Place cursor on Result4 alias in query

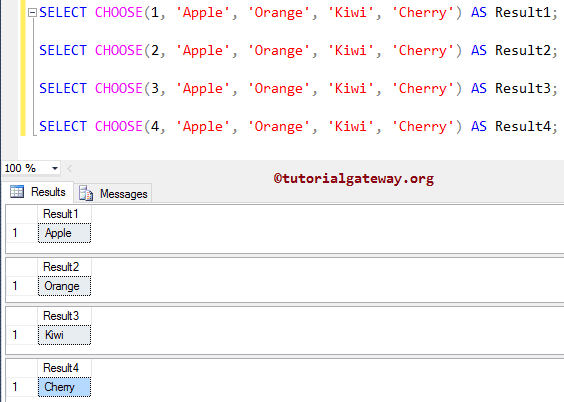click(523, 127)
